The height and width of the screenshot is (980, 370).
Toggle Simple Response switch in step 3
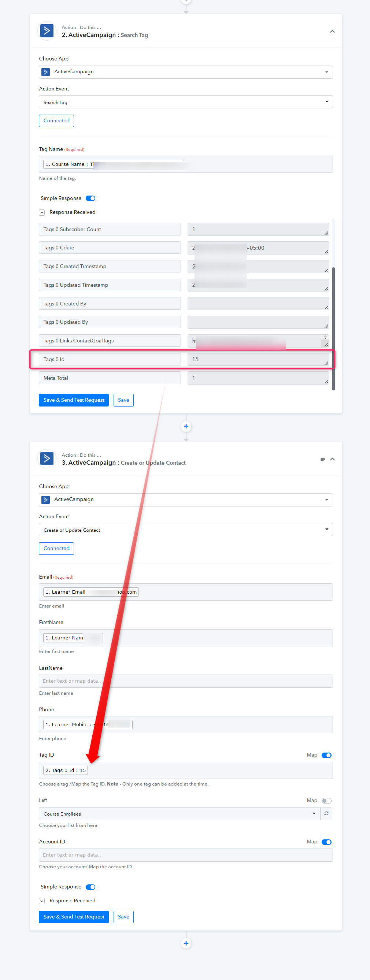[x=90, y=887]
